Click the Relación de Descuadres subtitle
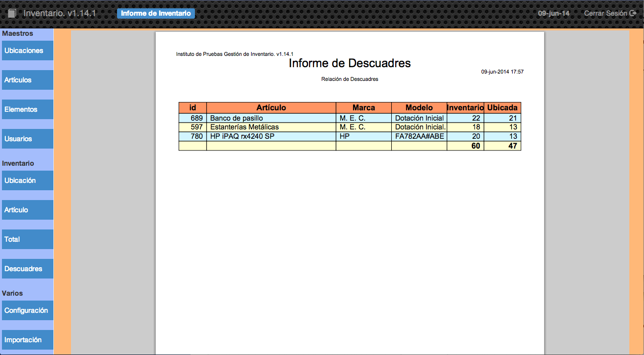The image size is (644, 355). point(350,79)
